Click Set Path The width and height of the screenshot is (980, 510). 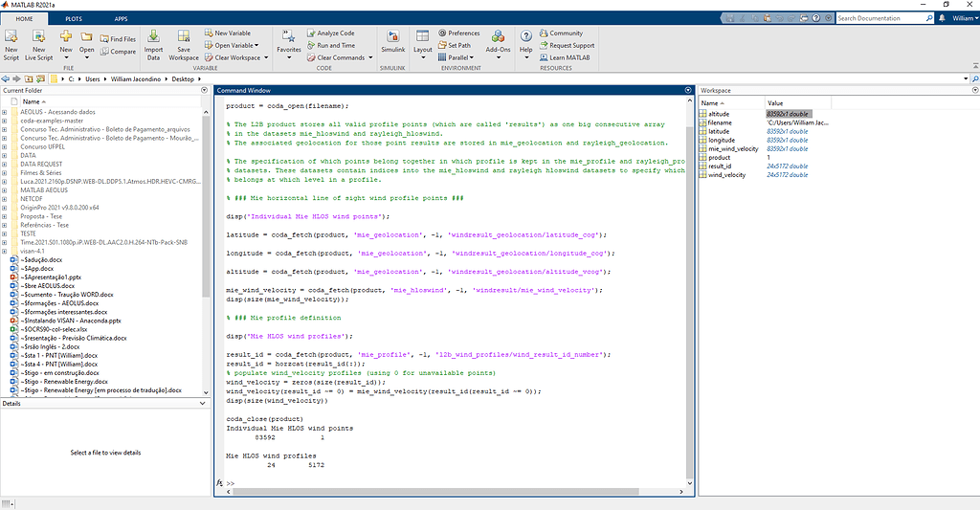[455, 45]
